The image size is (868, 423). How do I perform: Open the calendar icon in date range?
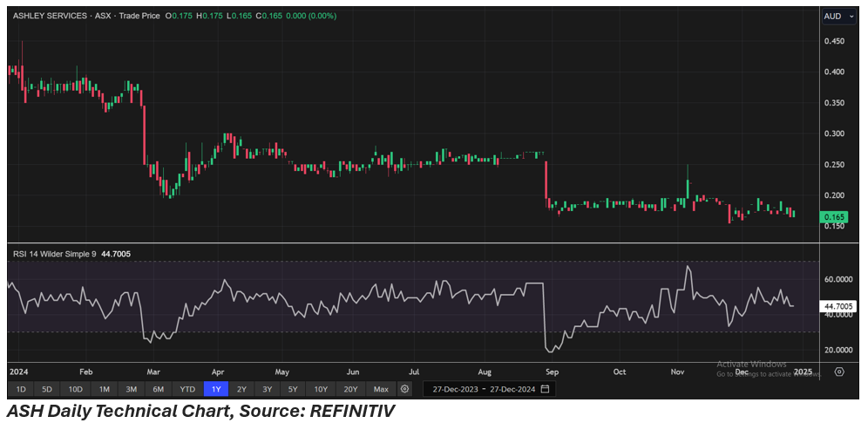[x=545, y=389]
